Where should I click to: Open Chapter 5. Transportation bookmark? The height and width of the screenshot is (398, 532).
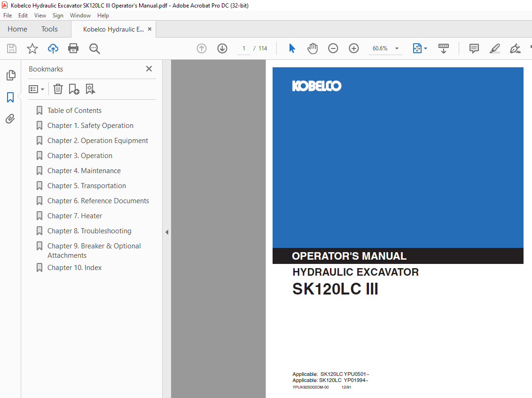click(86, 186)
